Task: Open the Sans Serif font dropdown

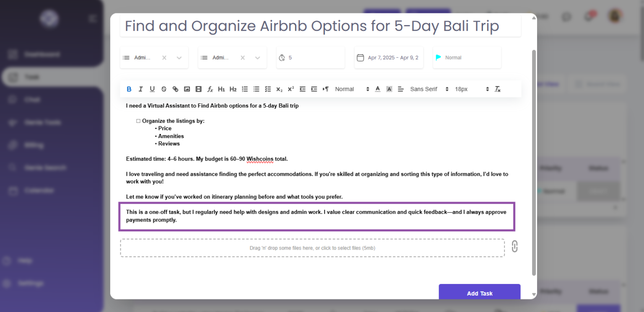Action: (x=429, y=89)
